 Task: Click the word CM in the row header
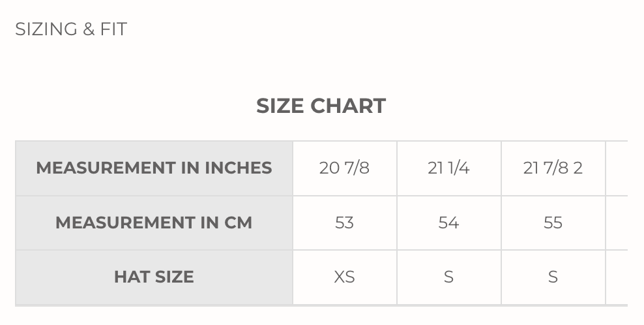pos(238,223)
